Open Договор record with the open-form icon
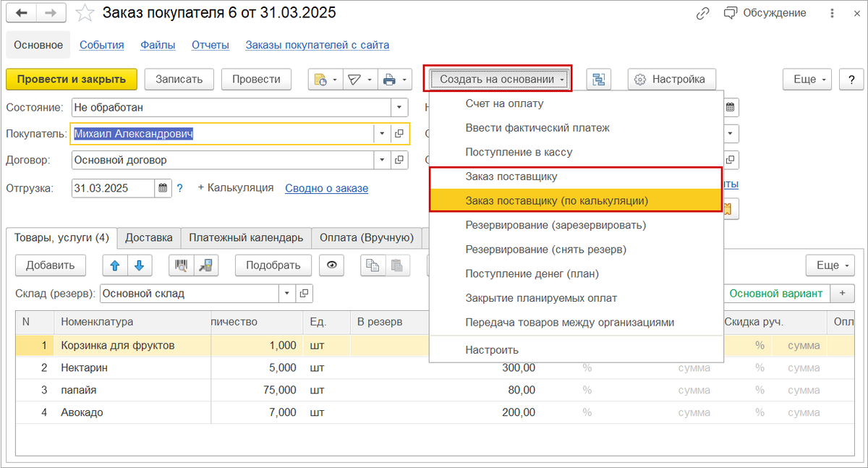The width and height of the screenshot is (868, 468). coord(399,160)
